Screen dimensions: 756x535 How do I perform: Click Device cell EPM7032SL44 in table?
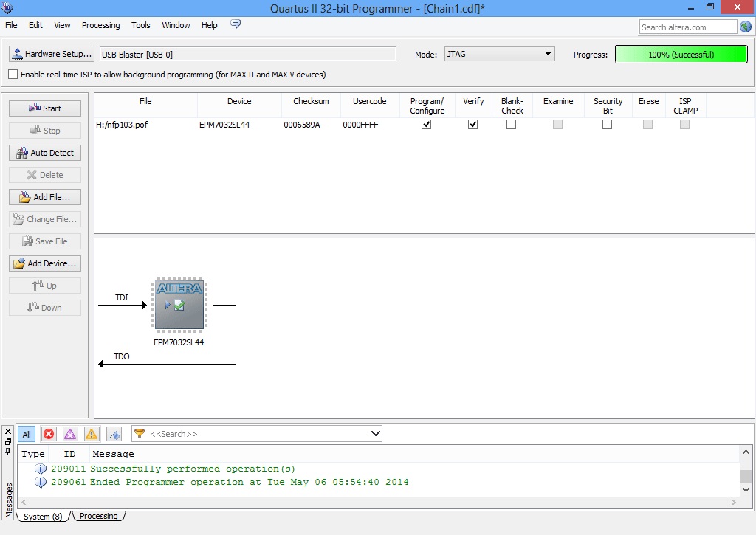(x=224, y=125)
